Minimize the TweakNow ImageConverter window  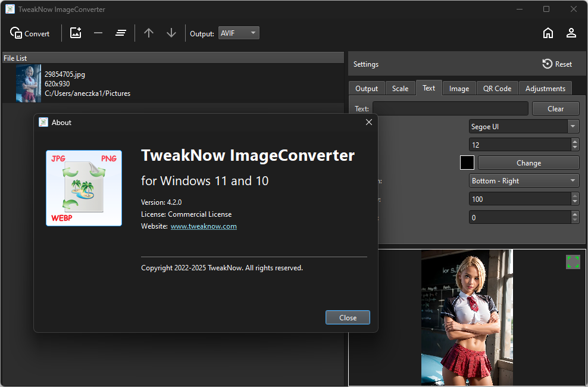click(x=520, y=9)
